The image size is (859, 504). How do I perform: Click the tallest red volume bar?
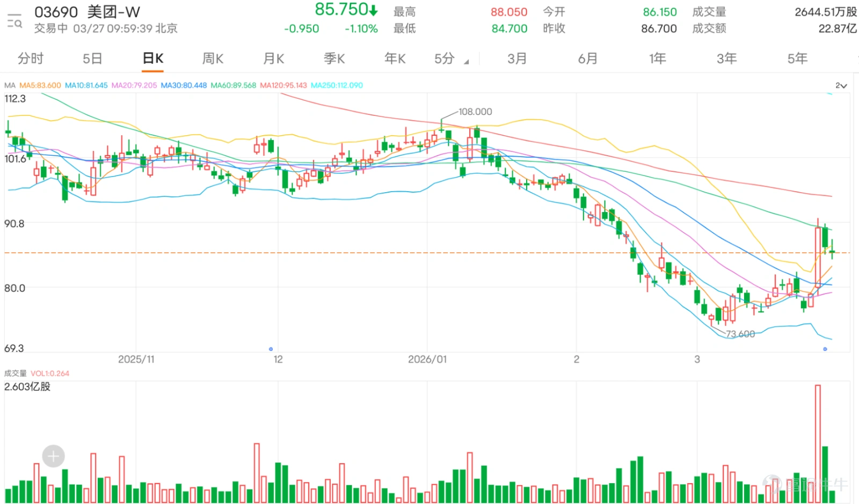(818, 444)
